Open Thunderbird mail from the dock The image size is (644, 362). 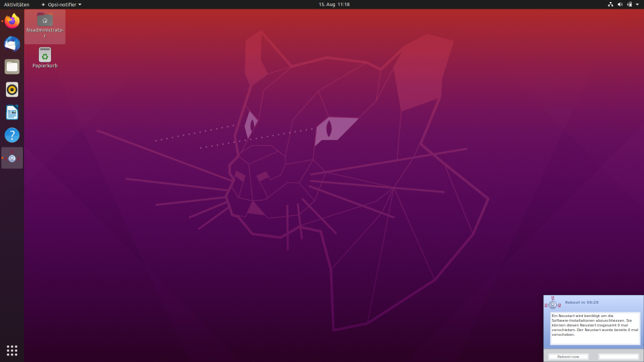click(x=12, y=44)
